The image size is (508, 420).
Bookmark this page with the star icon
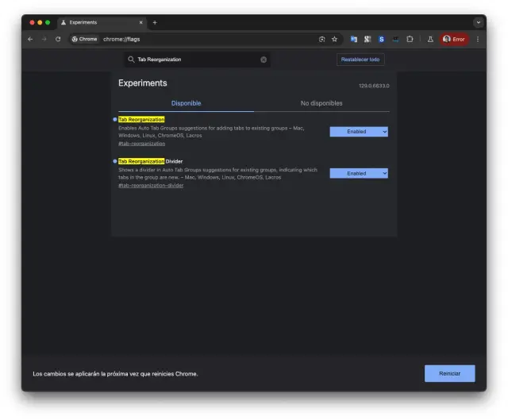coord(334,39)
